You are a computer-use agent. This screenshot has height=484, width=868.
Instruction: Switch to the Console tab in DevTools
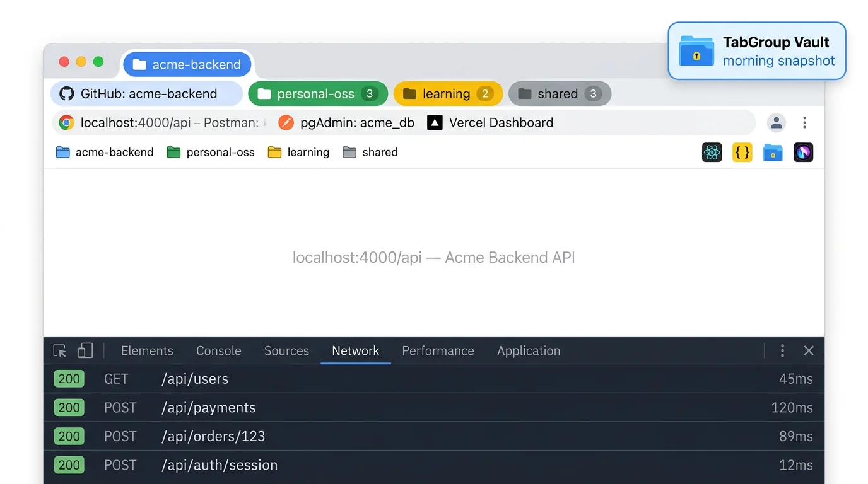pos(218,350)
